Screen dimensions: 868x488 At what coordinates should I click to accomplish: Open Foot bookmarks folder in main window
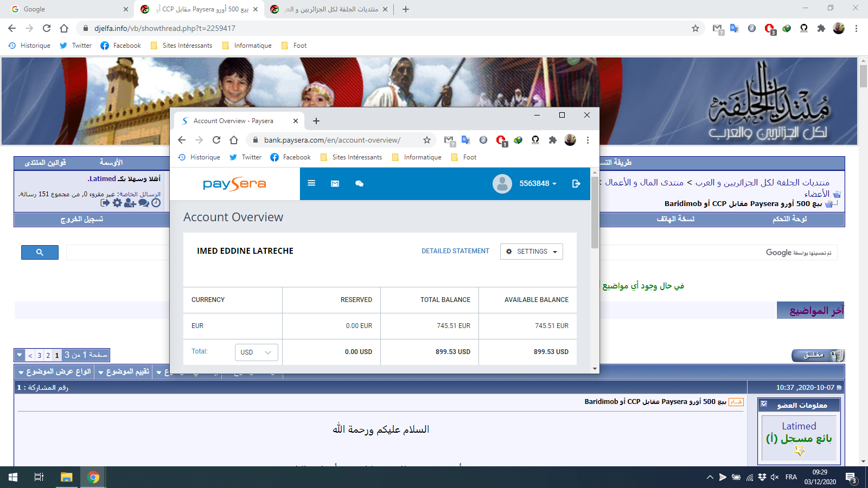(294, 46)
